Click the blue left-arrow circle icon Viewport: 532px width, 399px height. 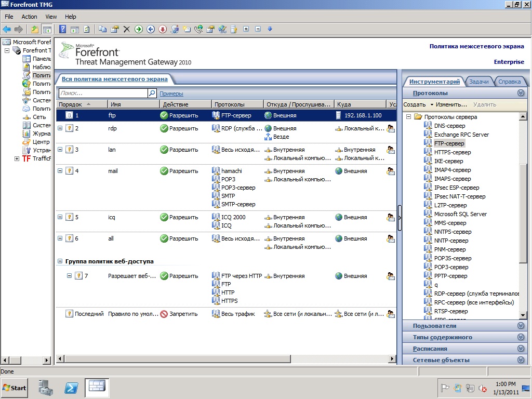tap(151, 30)
